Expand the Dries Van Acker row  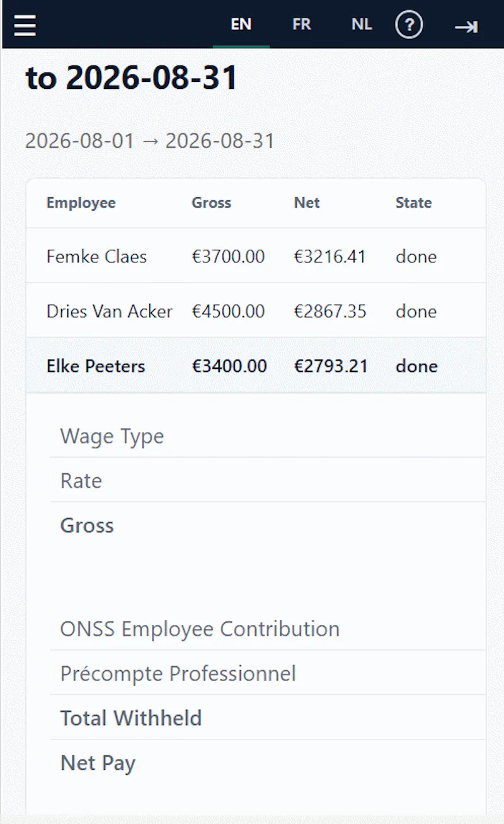[x=256, y=311]
